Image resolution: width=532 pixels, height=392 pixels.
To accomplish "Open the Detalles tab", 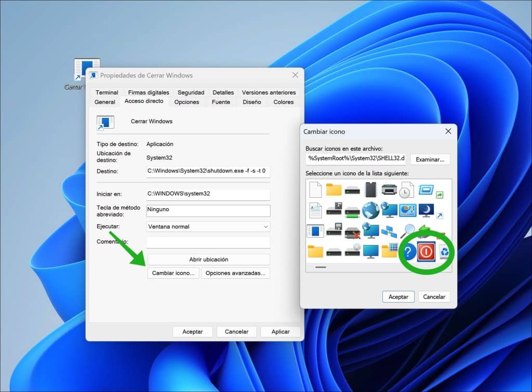I will point(223,92).
